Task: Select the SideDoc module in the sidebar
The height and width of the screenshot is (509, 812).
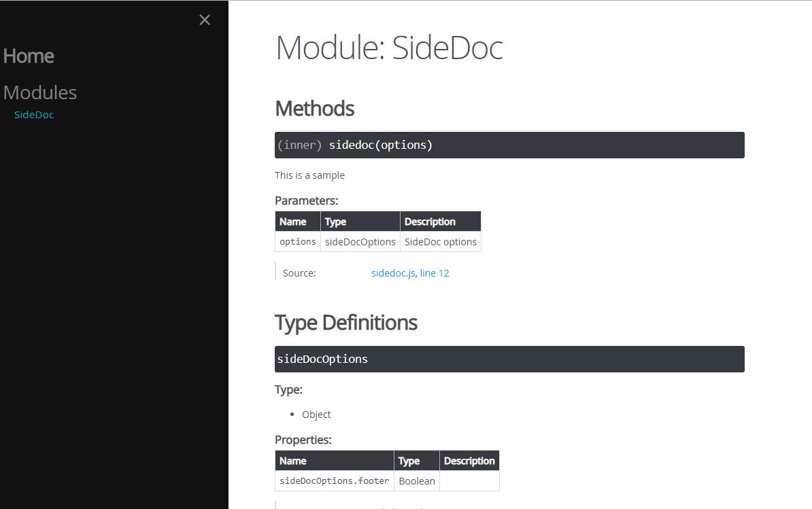Action: pos(33,114)
